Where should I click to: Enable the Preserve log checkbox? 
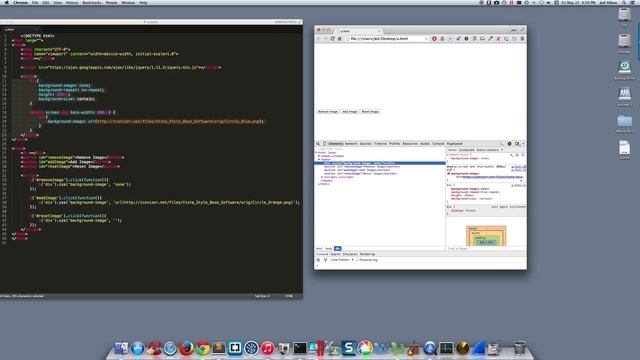(358, 260)
